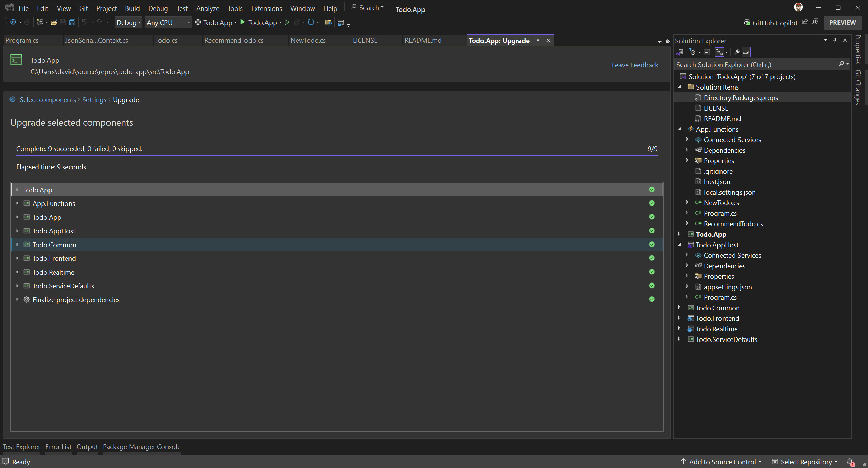Go to Settings breadcrumb step
The height and width of the screenshot is (468, 868).
coord(94,100)
